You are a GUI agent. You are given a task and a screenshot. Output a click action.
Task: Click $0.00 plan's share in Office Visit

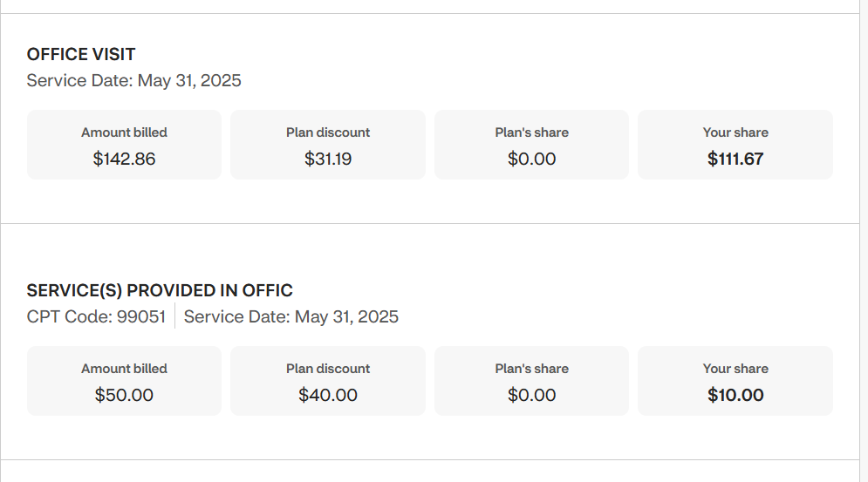[531, 160]
